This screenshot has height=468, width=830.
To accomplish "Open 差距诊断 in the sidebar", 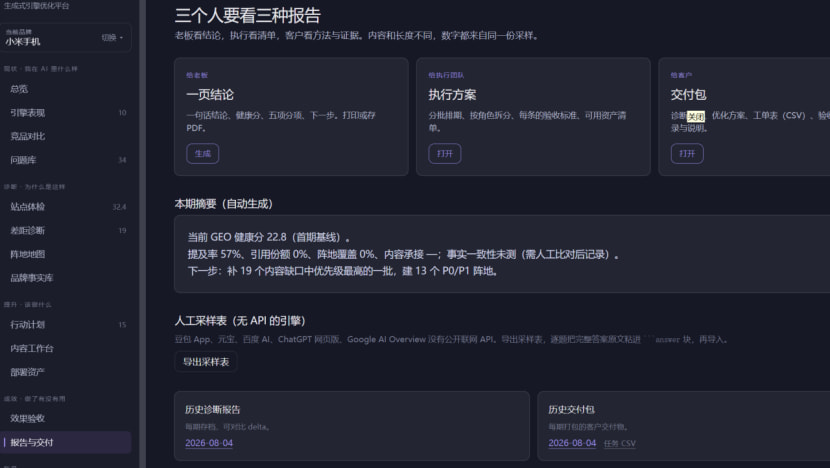I will pos(66,230).
